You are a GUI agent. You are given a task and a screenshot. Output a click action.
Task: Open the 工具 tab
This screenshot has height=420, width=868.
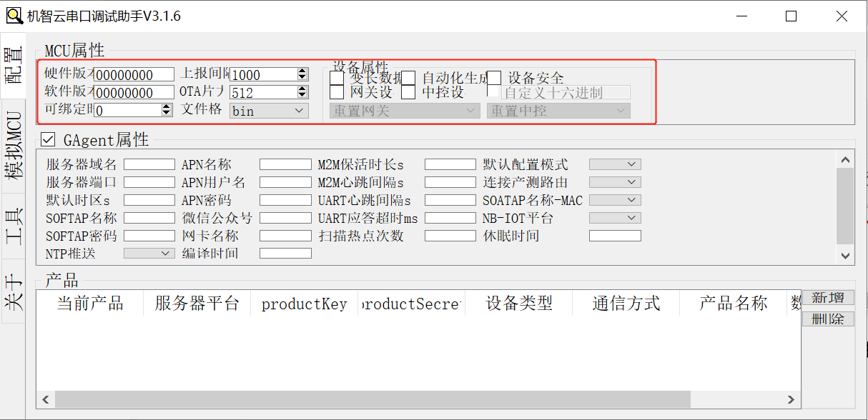click(14, 225)
